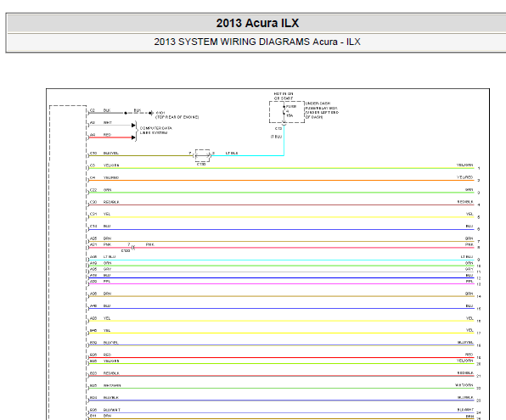Click the ground symbol near TOP REAR OF ENGINE
The width and height of the screenshot is (506, 420).
[151, 113]
